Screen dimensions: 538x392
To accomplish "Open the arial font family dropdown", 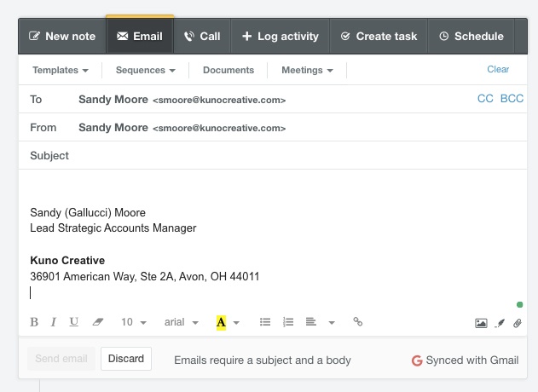I will [x=181, y=322].
